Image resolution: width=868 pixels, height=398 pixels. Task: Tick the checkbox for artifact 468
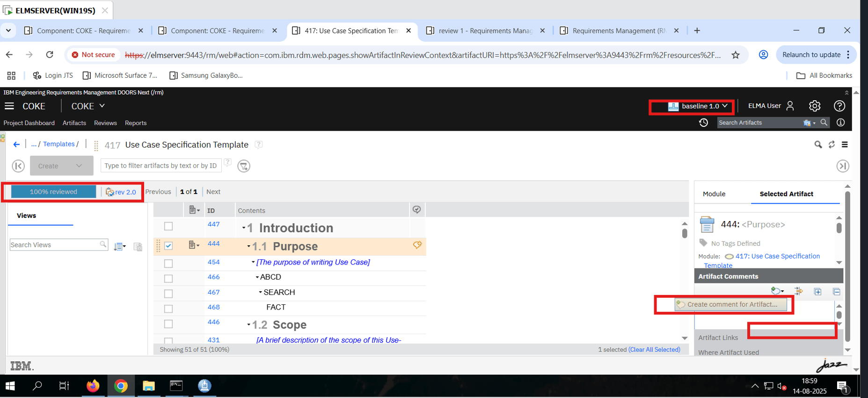[168, 309]
